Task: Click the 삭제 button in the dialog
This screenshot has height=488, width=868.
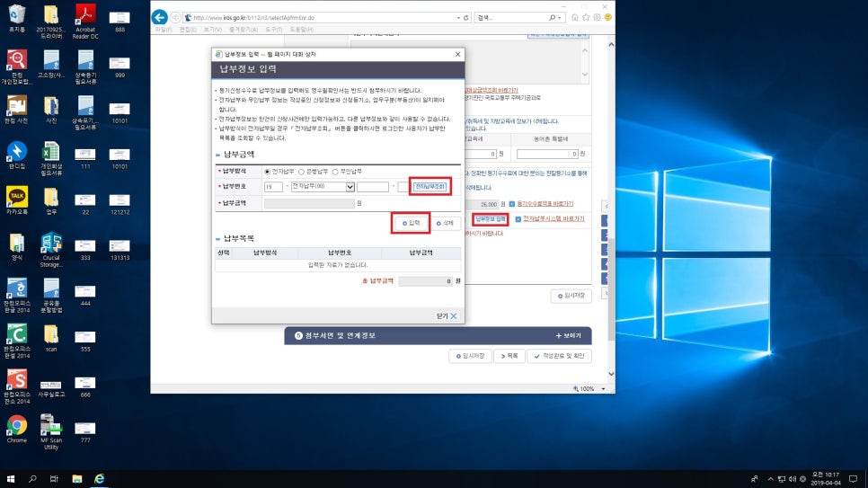Action: pyautogui.click(x=445, y=223)
